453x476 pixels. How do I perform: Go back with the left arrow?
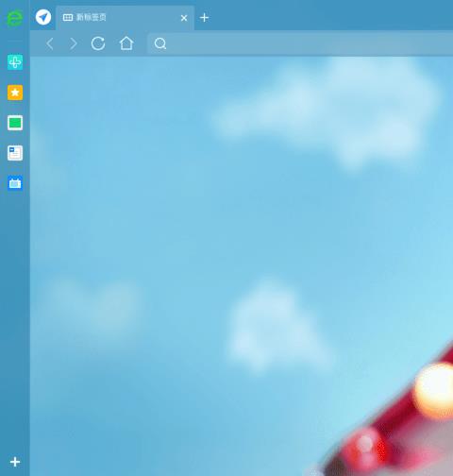pos(50,43)
